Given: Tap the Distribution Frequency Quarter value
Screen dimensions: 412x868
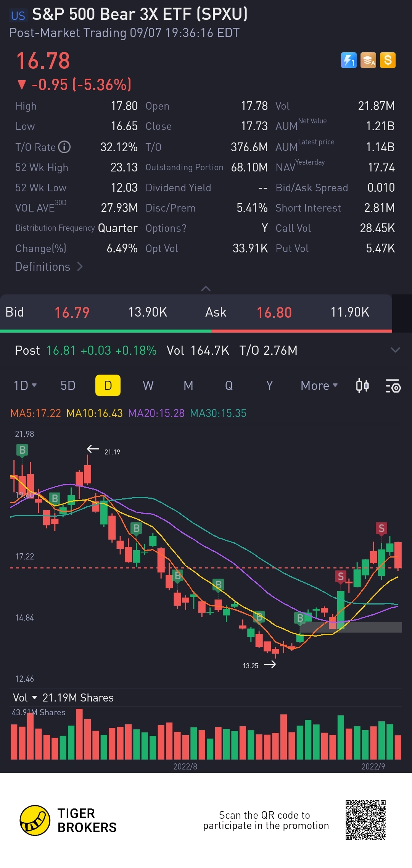Looking at the screenshot, I should tap(117, 228).
